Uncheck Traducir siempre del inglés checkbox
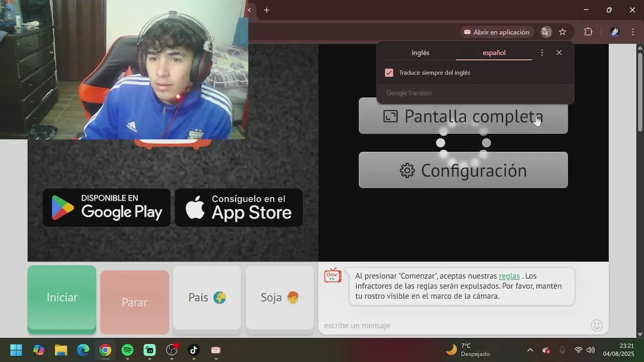Image resolution: width=644 pixels, height=362 pixels. coord(389,73)
